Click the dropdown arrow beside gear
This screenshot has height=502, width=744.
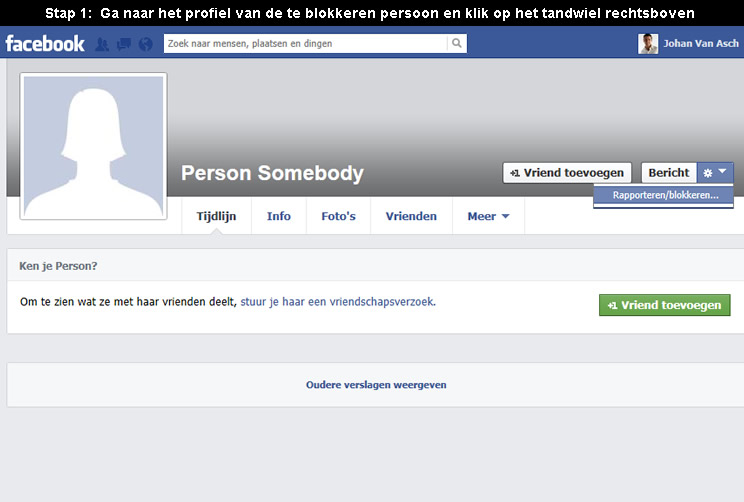click(723, 171)
